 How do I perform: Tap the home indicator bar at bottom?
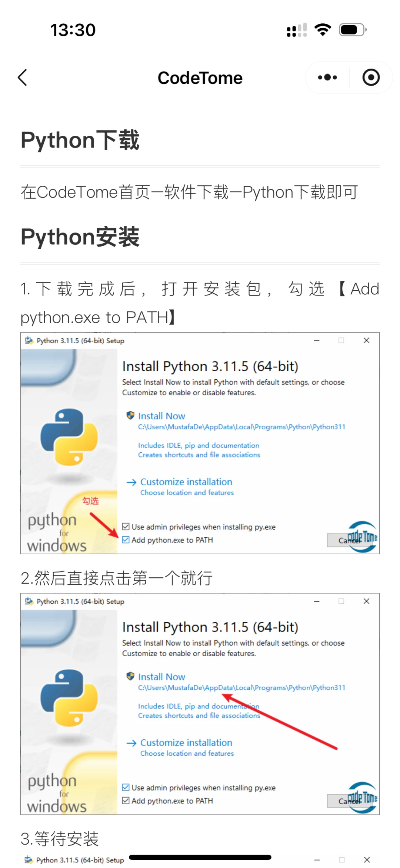200,857
